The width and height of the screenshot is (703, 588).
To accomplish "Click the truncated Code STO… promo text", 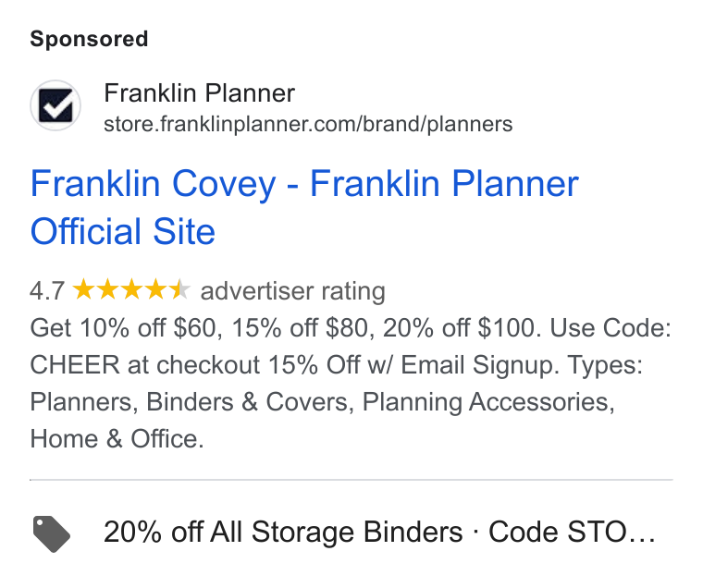I will (x=572, y=532).
